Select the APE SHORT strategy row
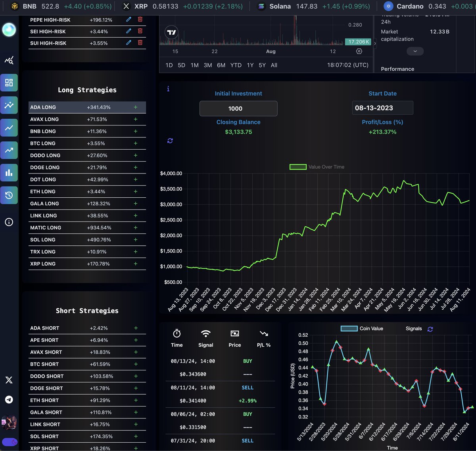This screenshot has height=451, width=476. point(87,340)
